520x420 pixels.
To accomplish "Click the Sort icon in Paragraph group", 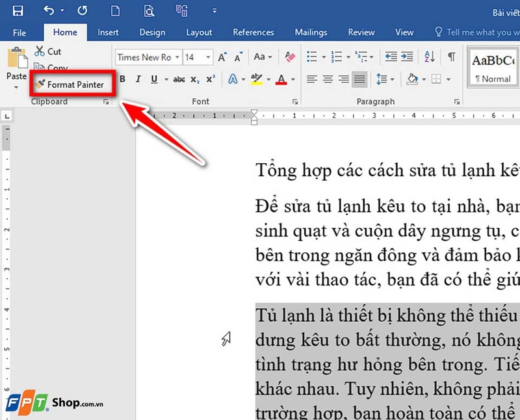I will (428, 57).
